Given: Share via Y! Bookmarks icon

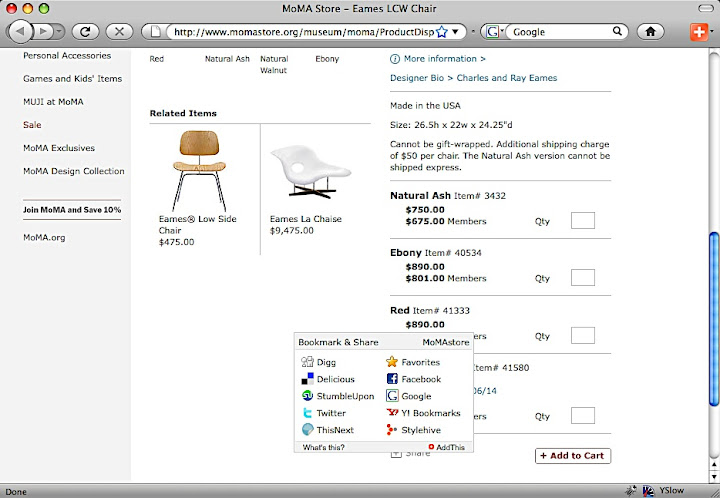Looking at the screenshot, I should tap(392, 413).
